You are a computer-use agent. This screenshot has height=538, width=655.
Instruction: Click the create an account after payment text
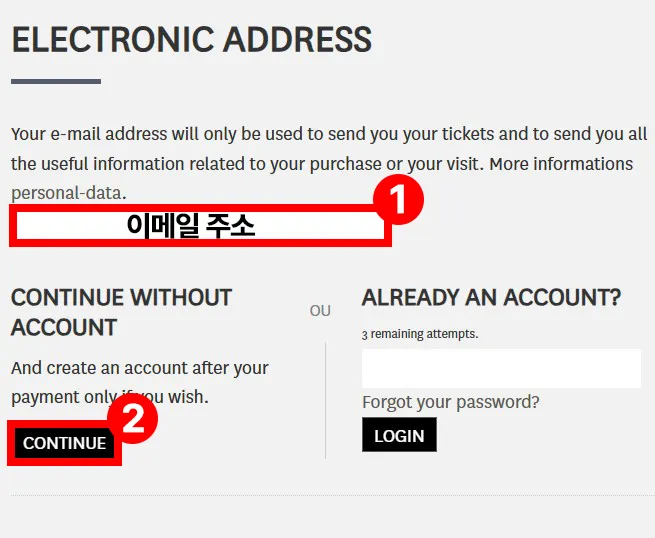(x=139, y=382)
